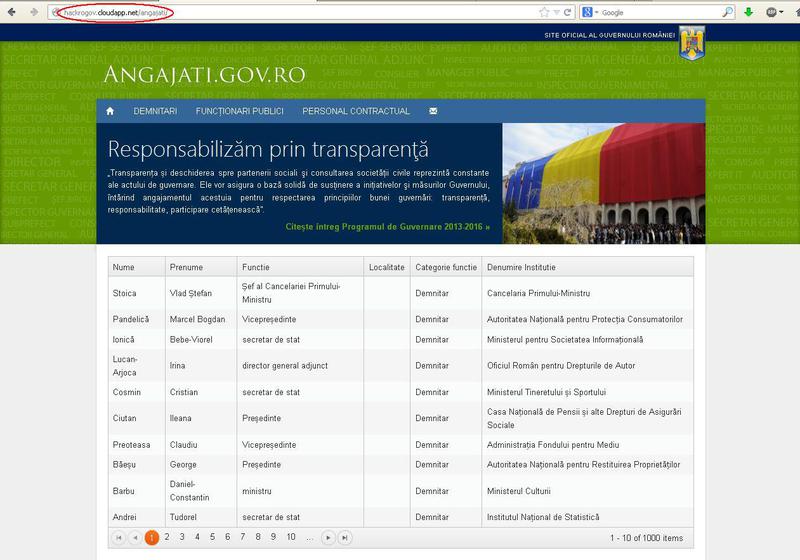Image resolution: width=800 pixels, height=560 pixels.
Task: Go to page 10 of results
Action: pos(291,537)
